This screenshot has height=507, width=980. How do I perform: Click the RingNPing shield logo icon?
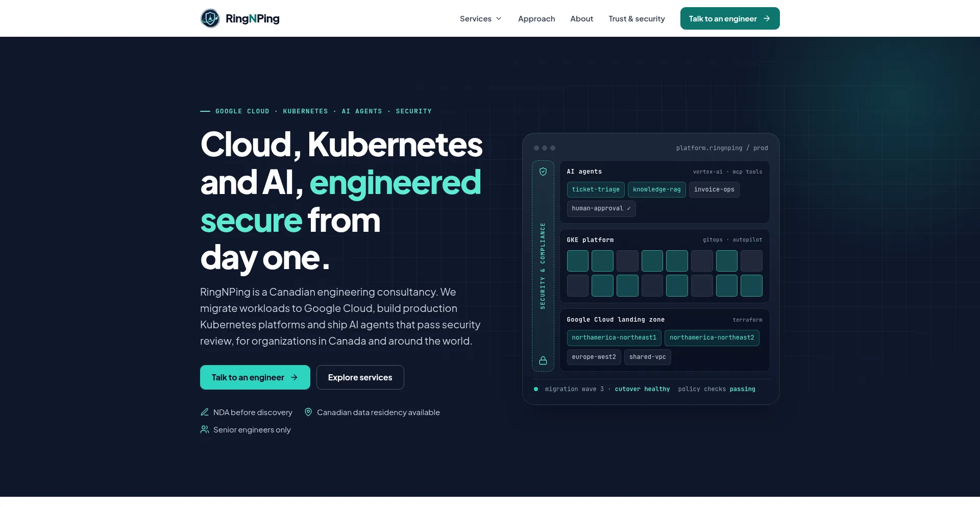click(x=210, y=18)
